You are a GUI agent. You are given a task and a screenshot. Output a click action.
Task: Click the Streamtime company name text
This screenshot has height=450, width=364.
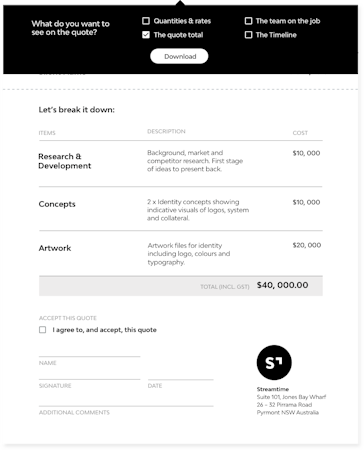click(273, 389)
